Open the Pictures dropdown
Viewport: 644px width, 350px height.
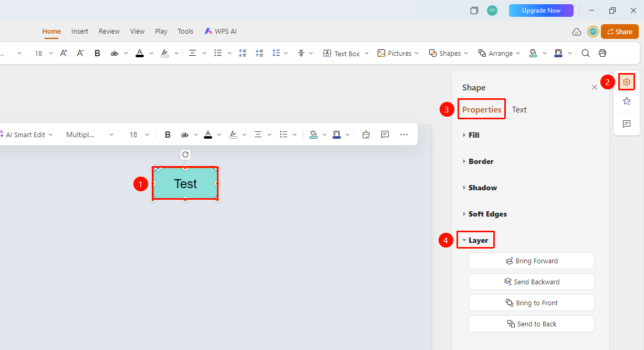pos(398,53)
